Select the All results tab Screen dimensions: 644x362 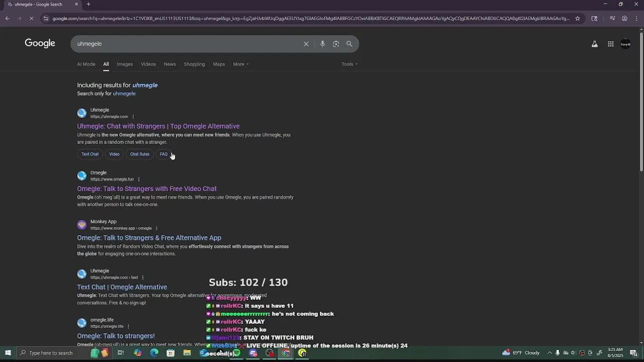coord(106,64)
